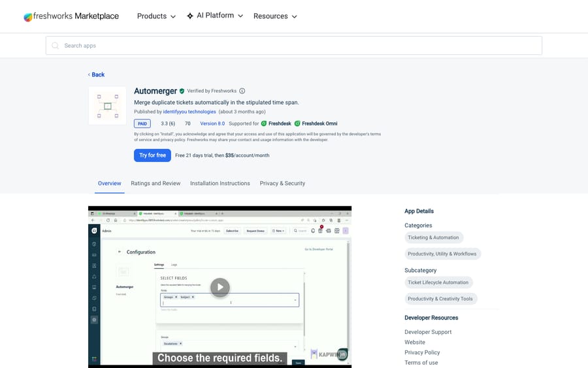This screenshot has width=588, height=368.
Task: Click the AI Platform sparkle icon
Action: [190, 16]
